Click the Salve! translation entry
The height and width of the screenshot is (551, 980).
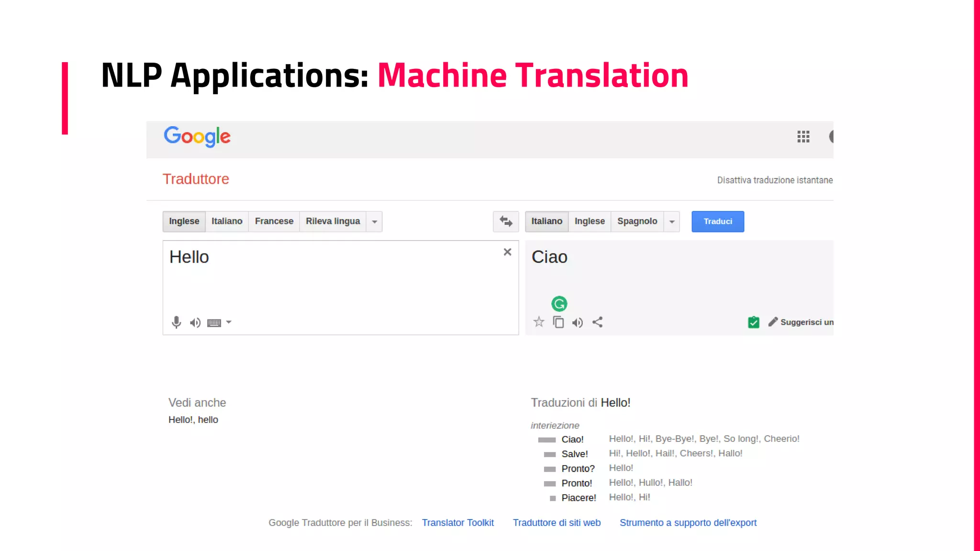575,454
